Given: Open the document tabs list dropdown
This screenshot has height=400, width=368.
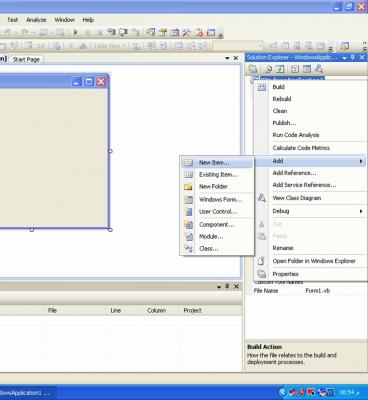Looking at the screenshot, I should pyautogui.click(x=227, y=58).
